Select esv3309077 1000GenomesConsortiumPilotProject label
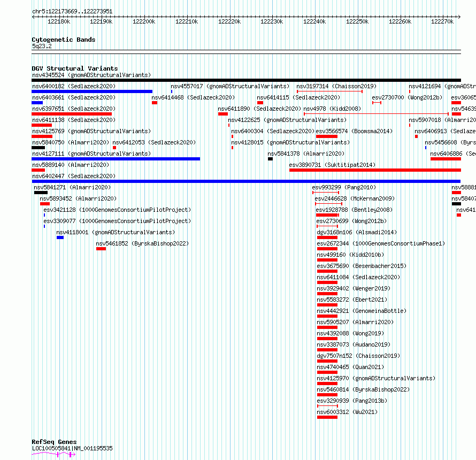The image size is (476, 460). click(x=117, y=221)
